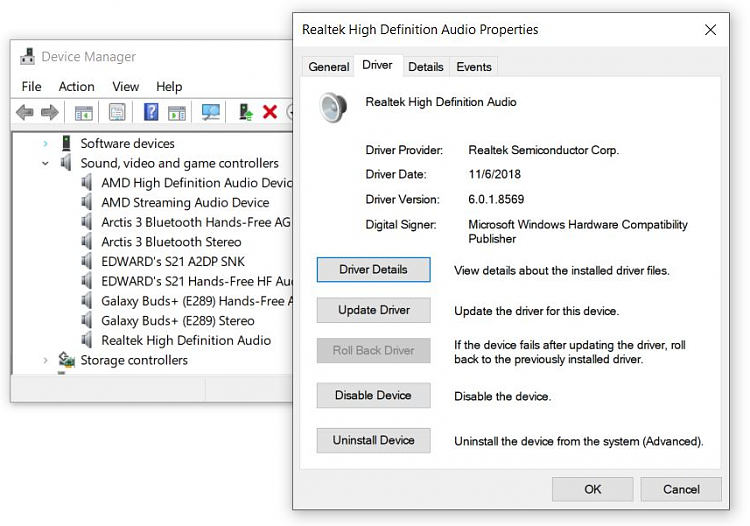
Task: Expand the Software devices node
Action: [x=45, y=143]
